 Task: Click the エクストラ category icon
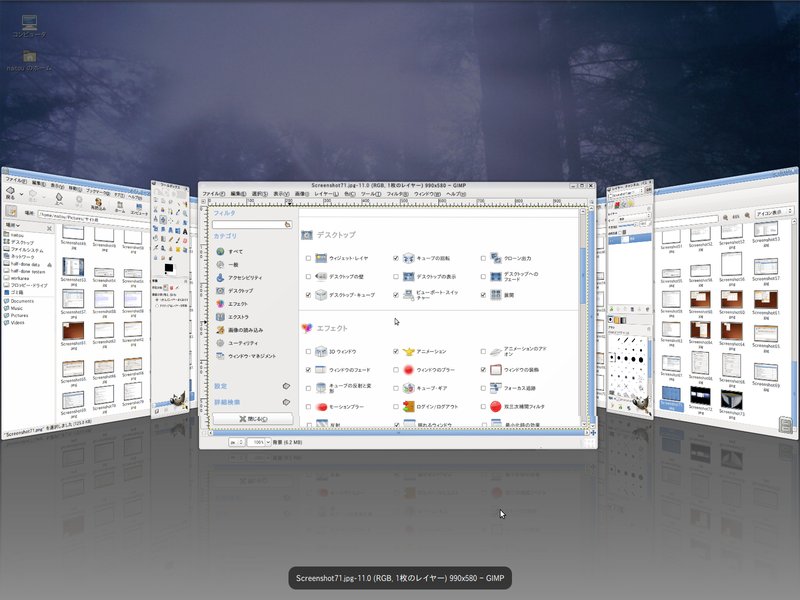[220, 317]
